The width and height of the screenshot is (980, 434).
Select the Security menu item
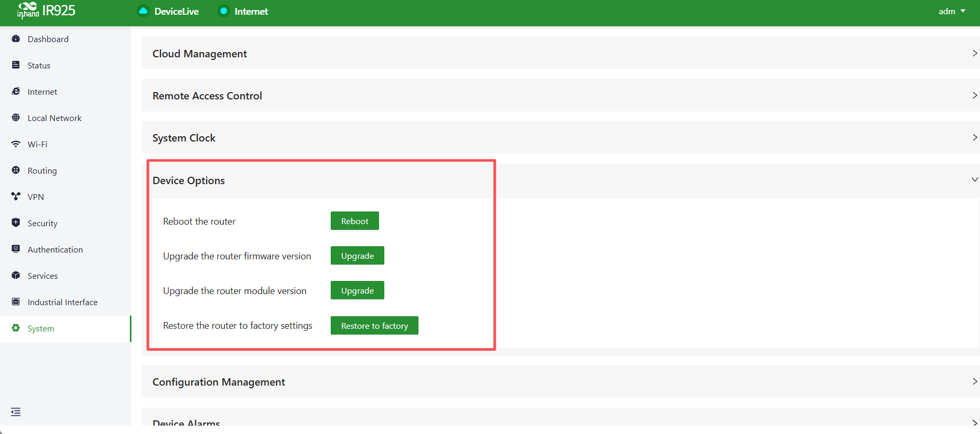click(x=66, y=224)
